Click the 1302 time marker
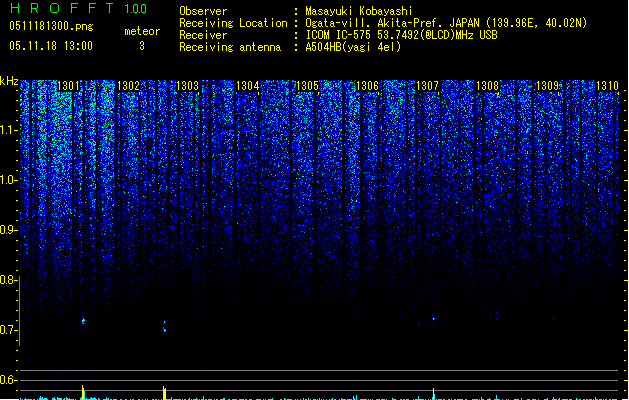629x400 pixels. tap(128, 86)
